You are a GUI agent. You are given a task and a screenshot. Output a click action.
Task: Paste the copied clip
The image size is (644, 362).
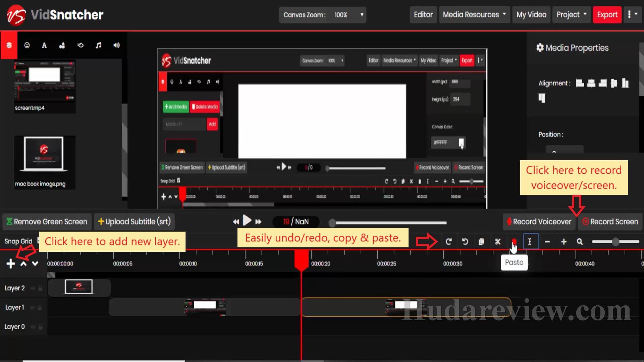[514, 241]
